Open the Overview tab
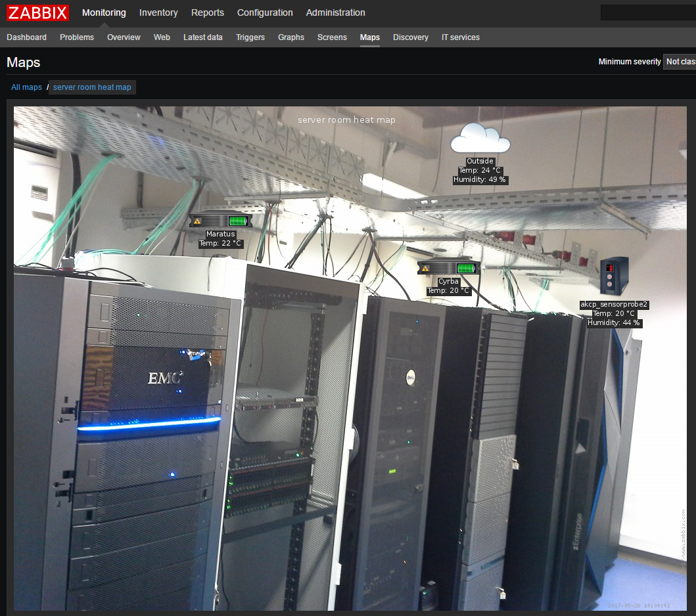Screen dimensions: 696x616 [124, 37]
